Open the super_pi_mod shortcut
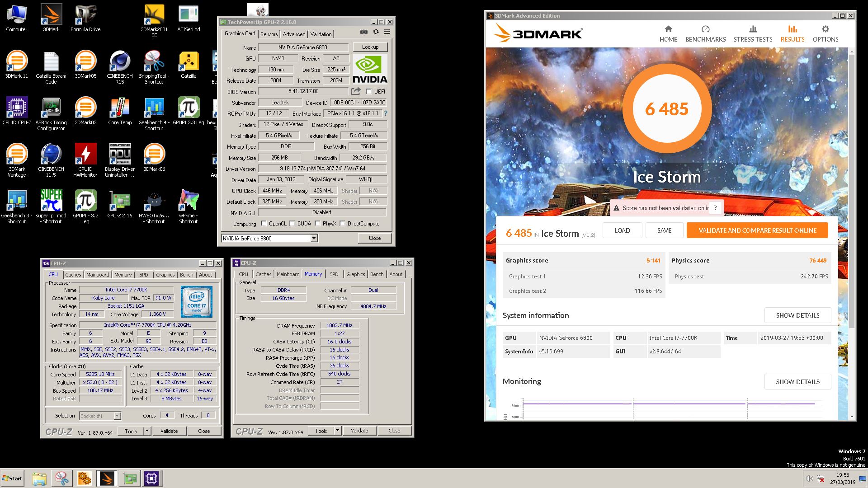 point(51,207)
